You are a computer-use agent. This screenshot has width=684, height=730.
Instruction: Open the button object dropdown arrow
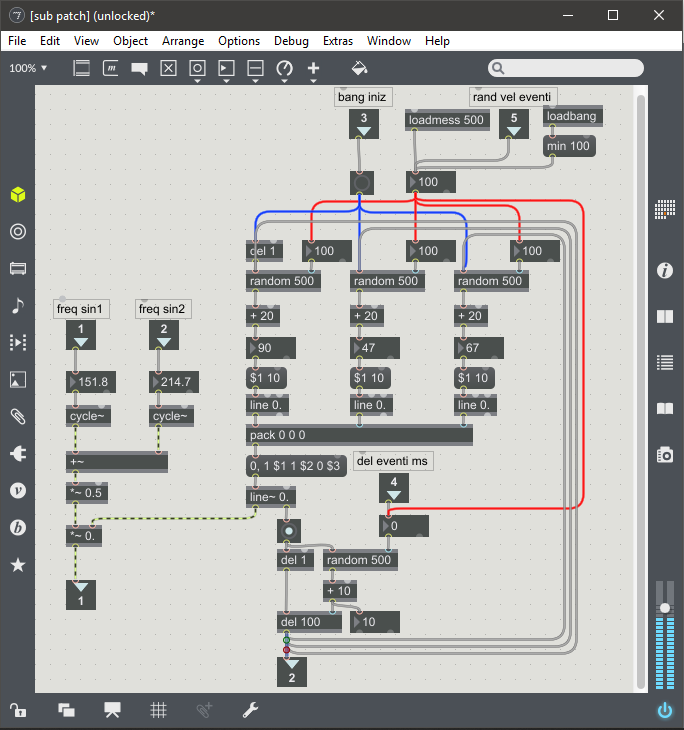(197, 81)
